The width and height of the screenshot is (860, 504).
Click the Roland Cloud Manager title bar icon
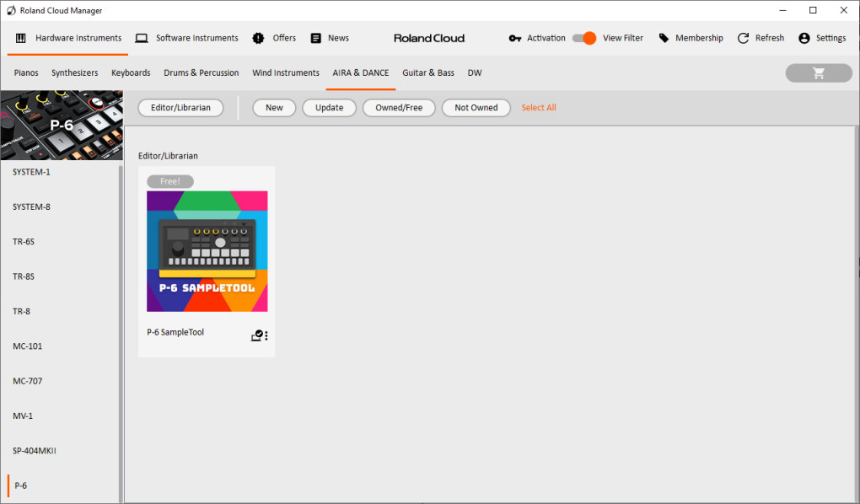point(11,10)
